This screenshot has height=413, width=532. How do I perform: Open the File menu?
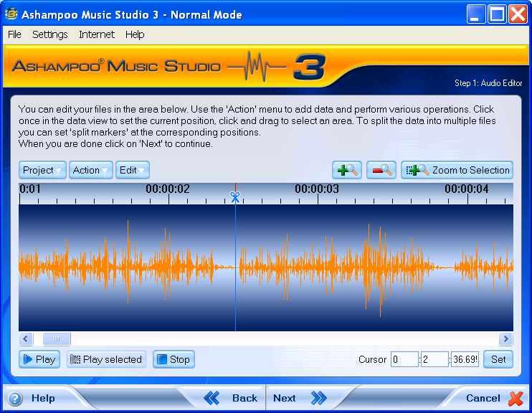[x=14, y=34]
